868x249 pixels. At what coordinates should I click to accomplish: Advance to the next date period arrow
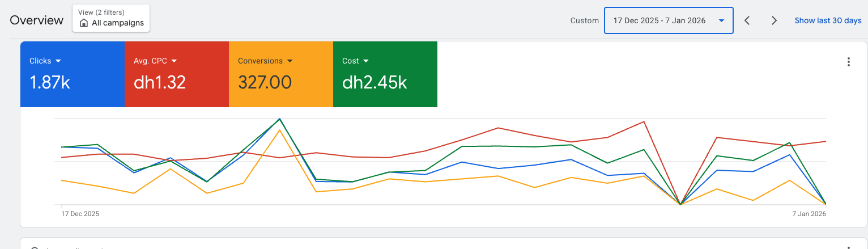(x=774, y=20)
